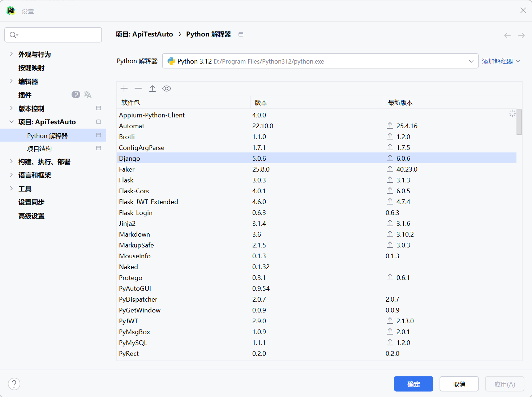Click the 取消 button

pyautogui.click(x=459, y=384)
